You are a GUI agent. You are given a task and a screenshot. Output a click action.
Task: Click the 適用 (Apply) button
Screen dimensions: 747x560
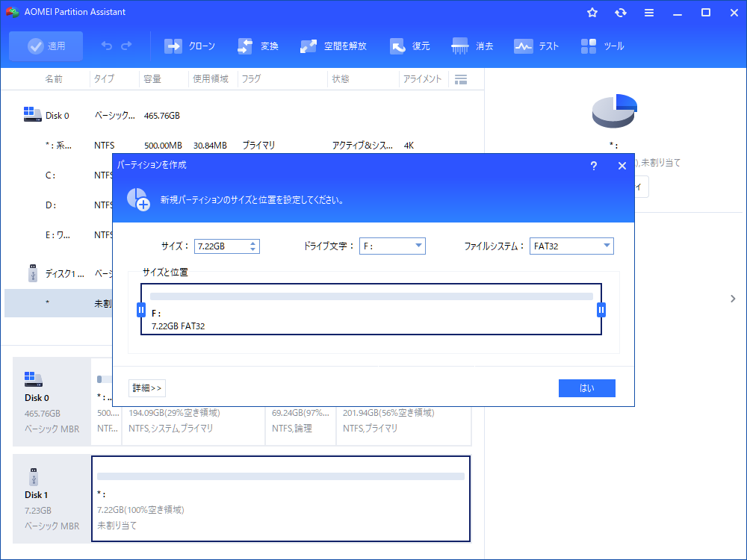coord(46,46)
